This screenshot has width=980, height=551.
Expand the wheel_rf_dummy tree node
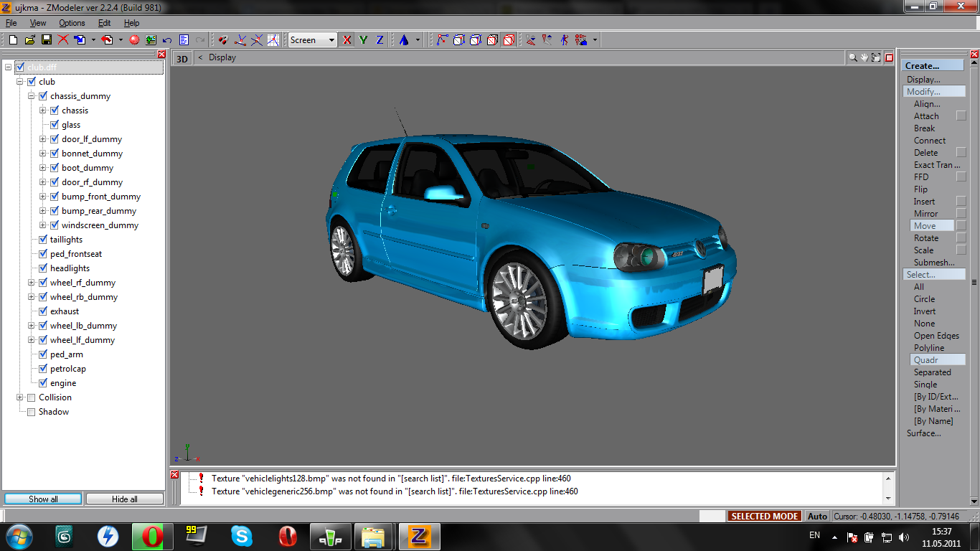point(32,283)
